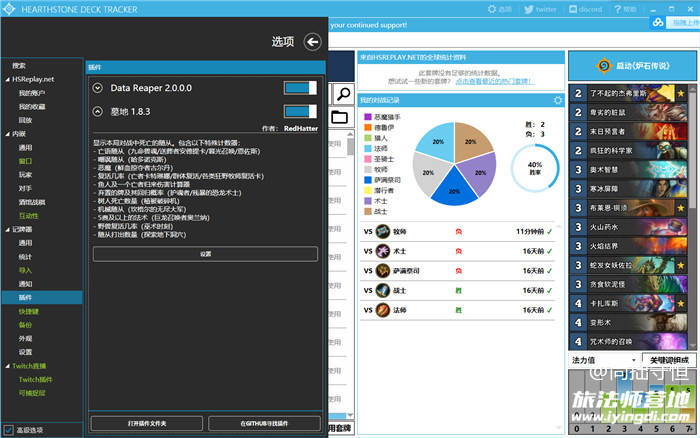Collapse the Twitch直播 tree section
Screen dimensions: 700x438
pyautogui.click(x=8, y=366)
